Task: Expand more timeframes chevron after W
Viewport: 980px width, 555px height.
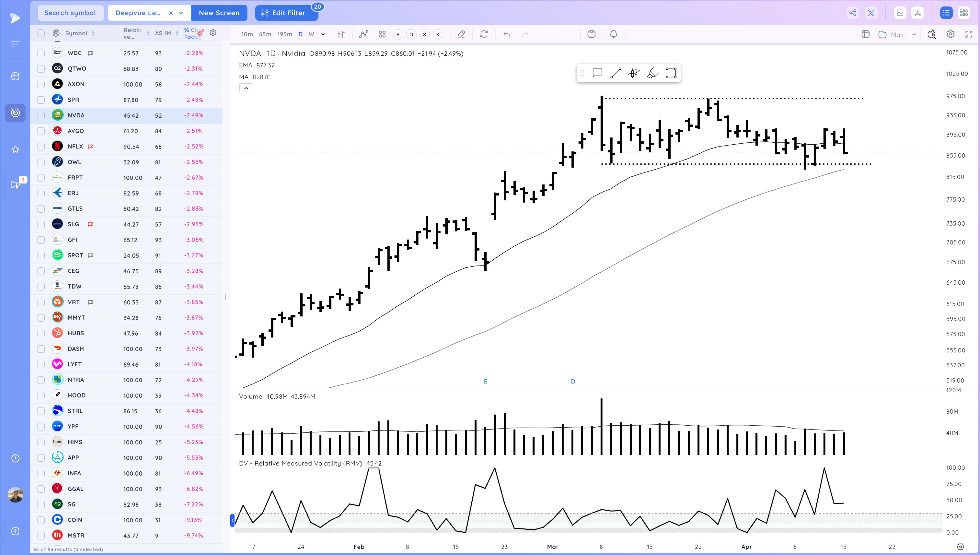Action: point(323,34)
